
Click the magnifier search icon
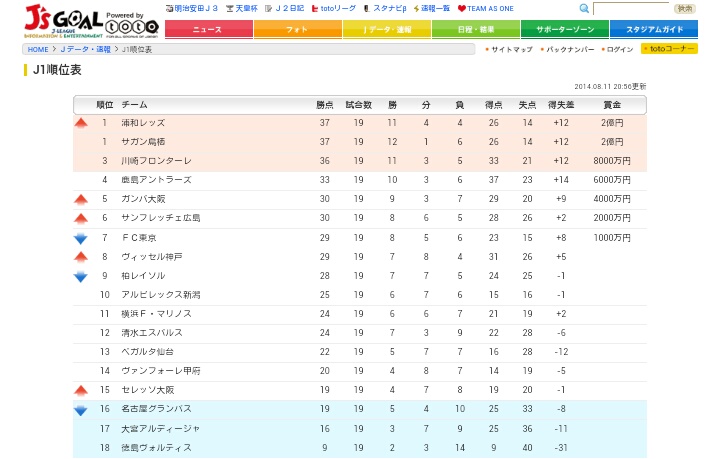click(584, 8)
